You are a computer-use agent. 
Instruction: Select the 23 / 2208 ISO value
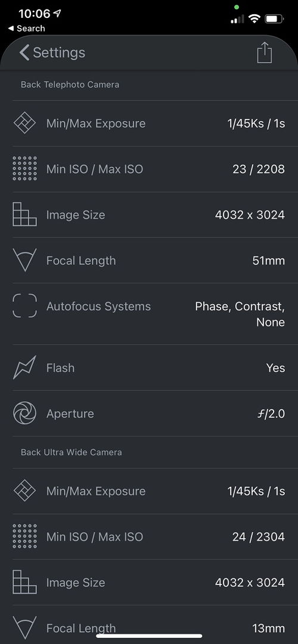coord(259,169)
